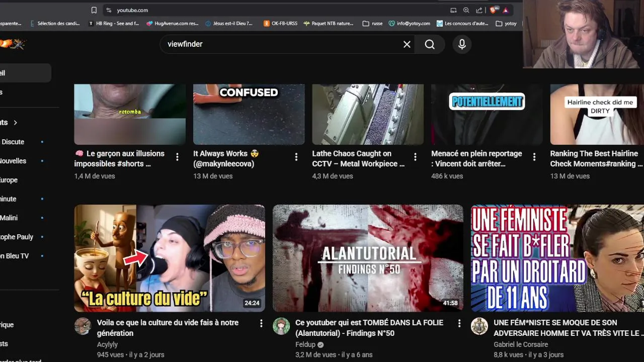Viewport: 644px width, 362px height.
Task: Open bookmark 'info@yotoy.com'
Action: (410, 23)
